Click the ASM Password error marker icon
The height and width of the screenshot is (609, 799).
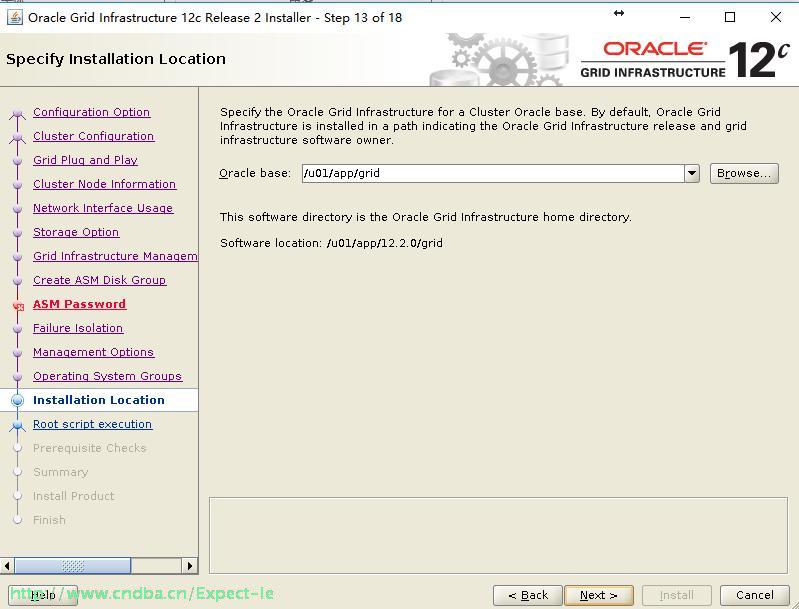click(x=18, y=306)
